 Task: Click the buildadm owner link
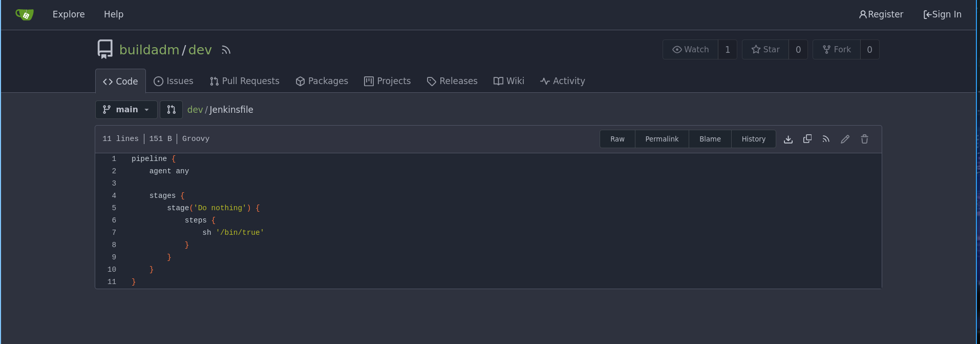150,50
